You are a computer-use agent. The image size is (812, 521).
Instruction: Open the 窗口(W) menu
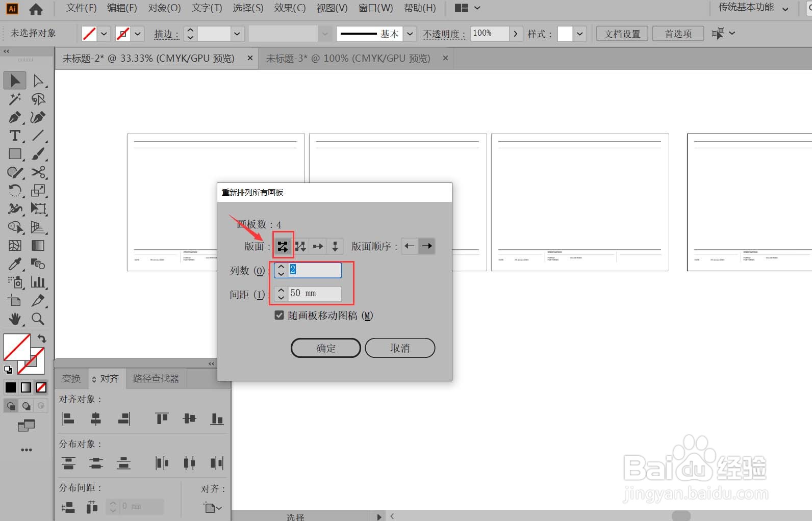pyautogui.click(x=375, y=8)
